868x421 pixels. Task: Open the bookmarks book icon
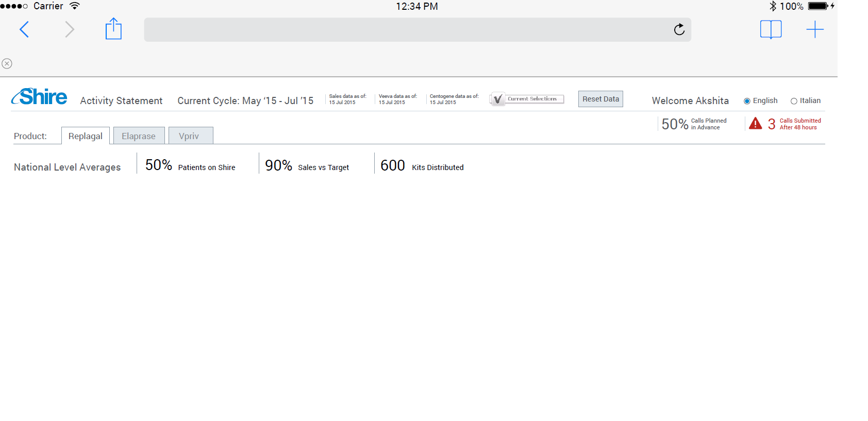coord(771,29)
